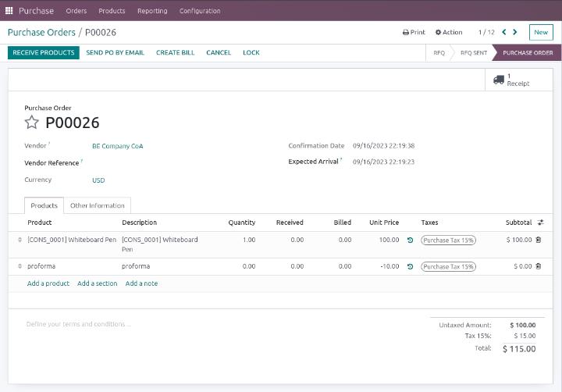The width and height of the screenshot is (562, 392).
Task: Click the Print printer icon
Action: 406,32
